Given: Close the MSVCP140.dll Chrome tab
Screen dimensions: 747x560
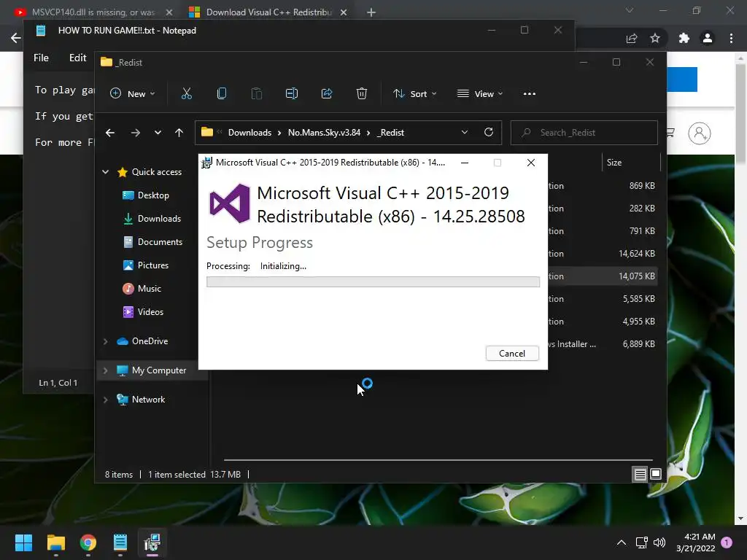Looking at the screenshot, I should pyautogui.click(x=169, y=12).
